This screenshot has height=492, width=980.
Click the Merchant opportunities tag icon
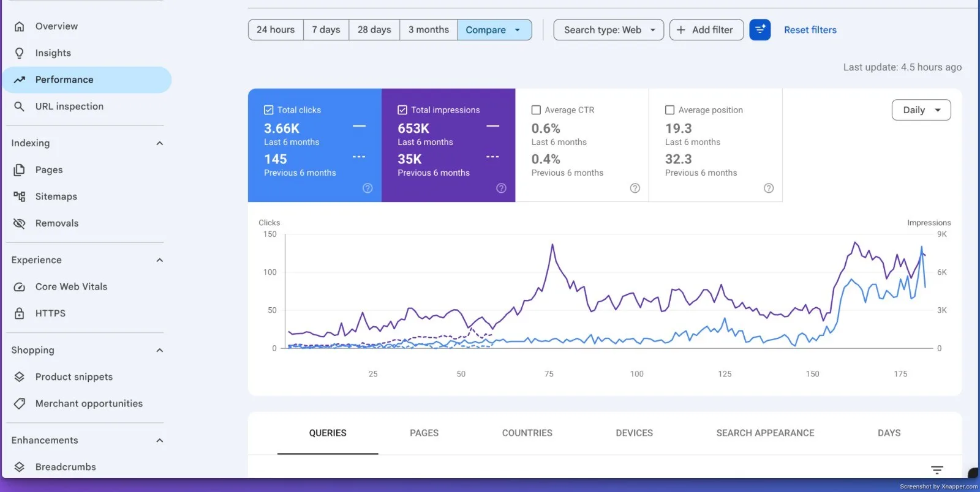pos(20,404)
